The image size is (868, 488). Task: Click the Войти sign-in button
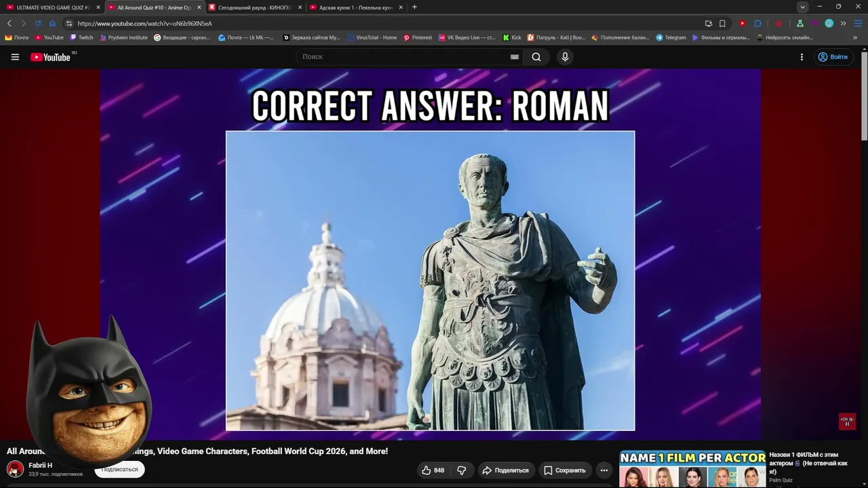[833, 57]
